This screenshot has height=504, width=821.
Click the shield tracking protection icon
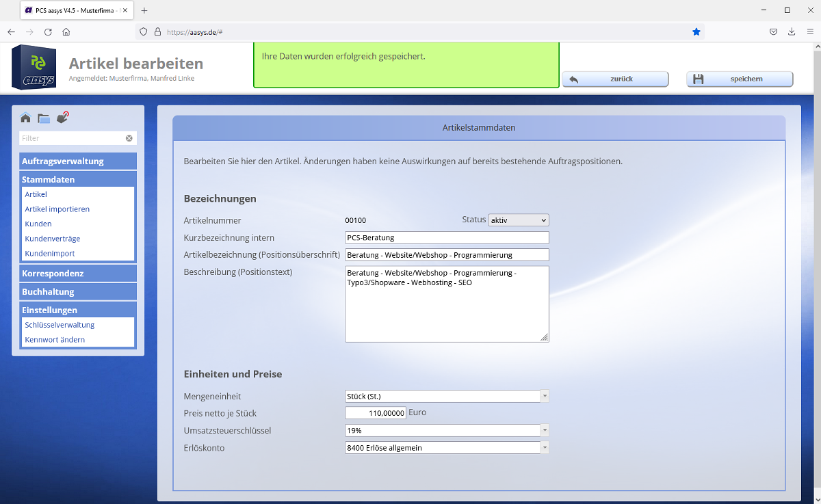click(x=143, y=31)
